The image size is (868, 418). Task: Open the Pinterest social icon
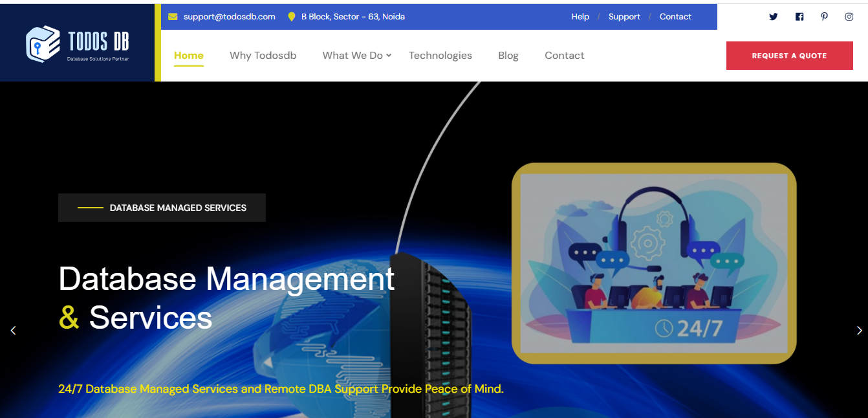coord(824,17)
